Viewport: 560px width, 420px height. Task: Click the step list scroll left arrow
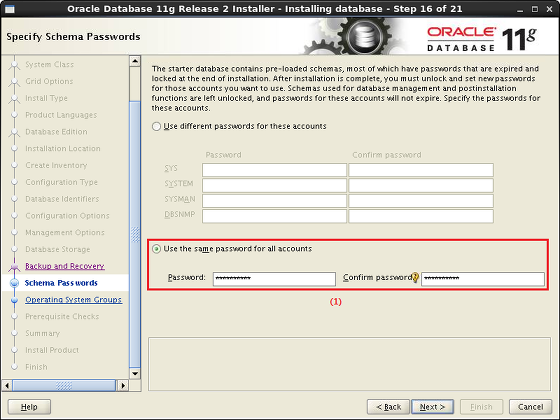7,385
